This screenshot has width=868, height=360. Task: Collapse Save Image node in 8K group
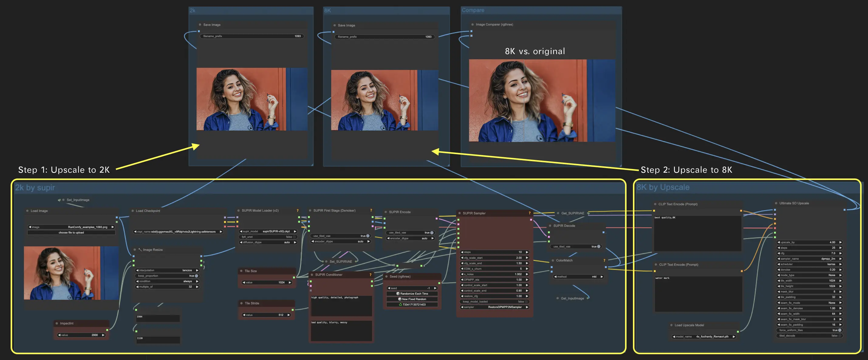tap(335, 25)
